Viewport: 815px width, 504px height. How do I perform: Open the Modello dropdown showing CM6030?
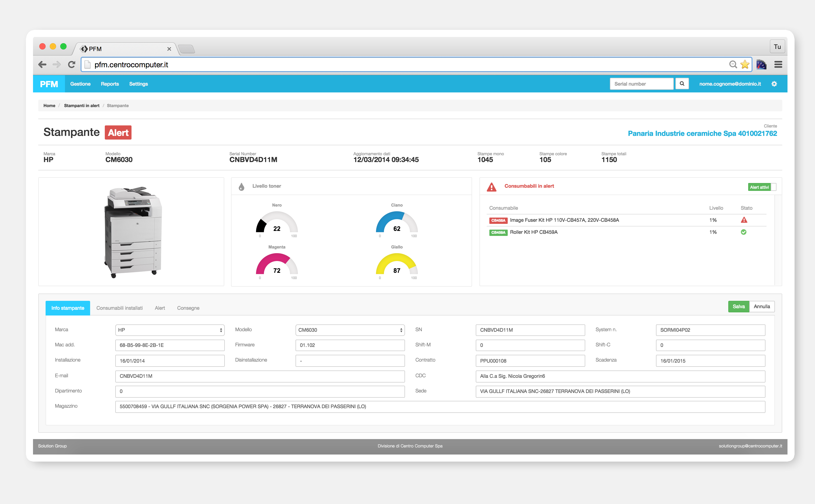pyautogui.click(x=350, y=330)
